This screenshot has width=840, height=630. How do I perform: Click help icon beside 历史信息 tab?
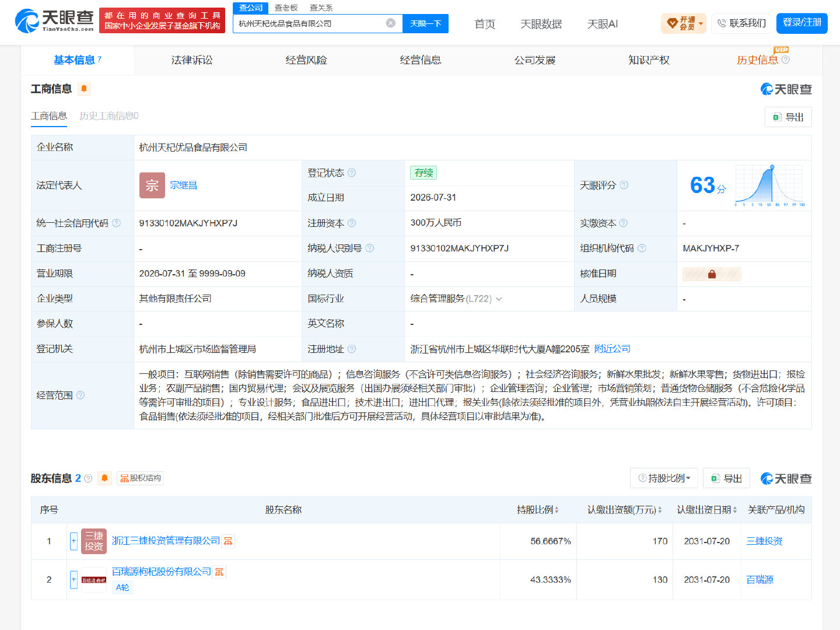785,60
